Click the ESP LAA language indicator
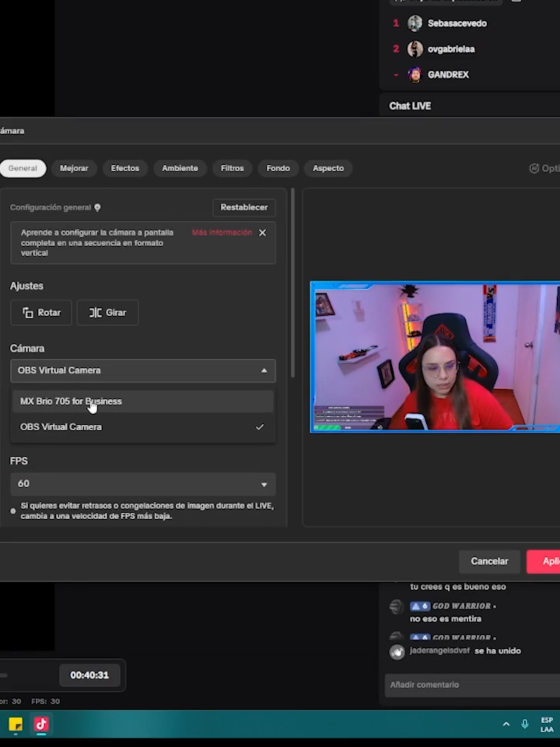 [x=547, y=725]
